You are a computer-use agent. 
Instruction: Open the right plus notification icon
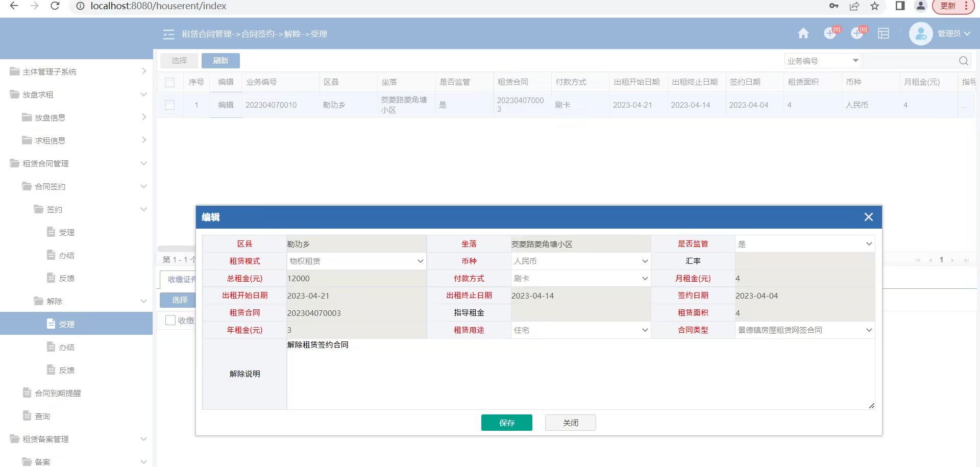click(x=858, y=33)
